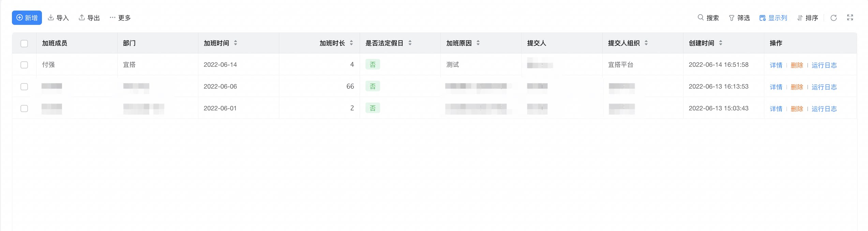Sort by the 加班时长 column arrows
This screenshot has width=868, height=231.
[351, 43]
